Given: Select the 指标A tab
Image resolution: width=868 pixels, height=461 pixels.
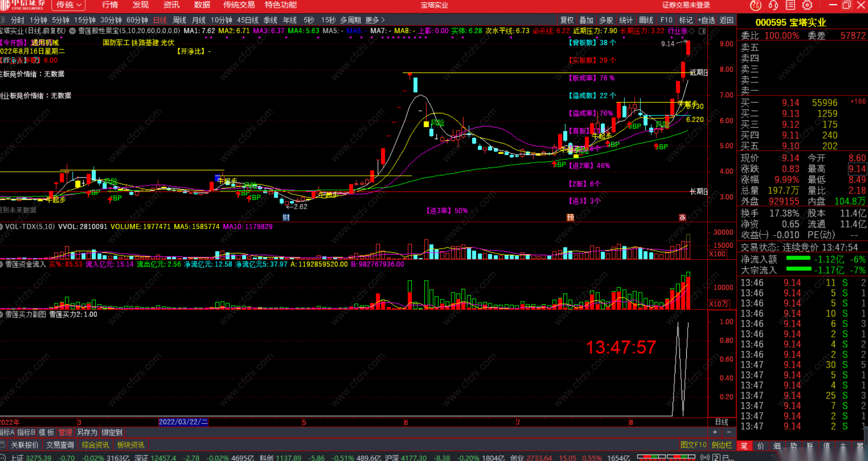Looking at the screenshot, I should tap(7, 432).
